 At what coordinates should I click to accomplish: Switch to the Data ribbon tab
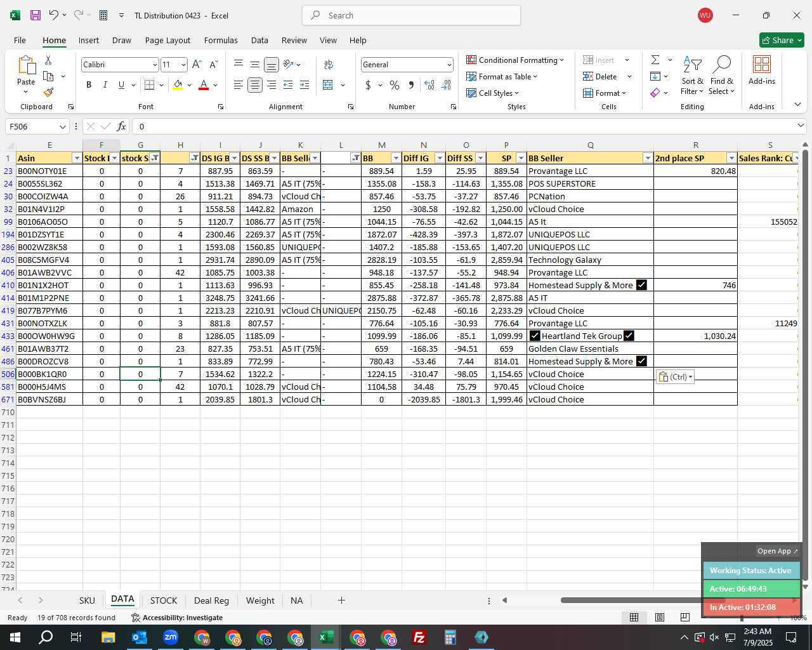coord(259,40)
